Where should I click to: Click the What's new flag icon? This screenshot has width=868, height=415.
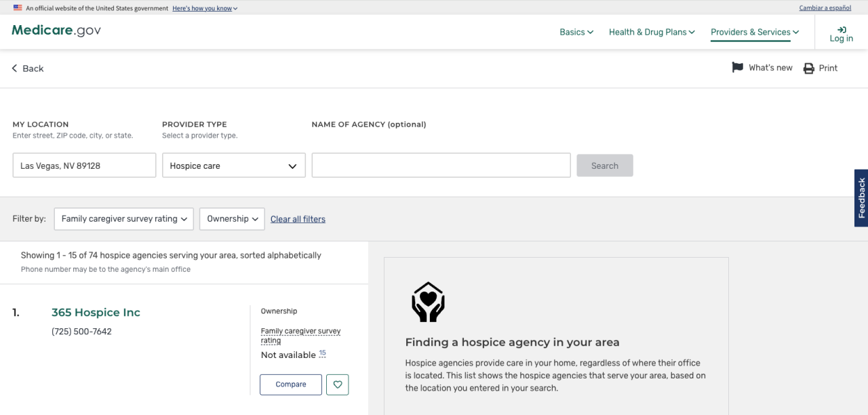coord(737,68)
